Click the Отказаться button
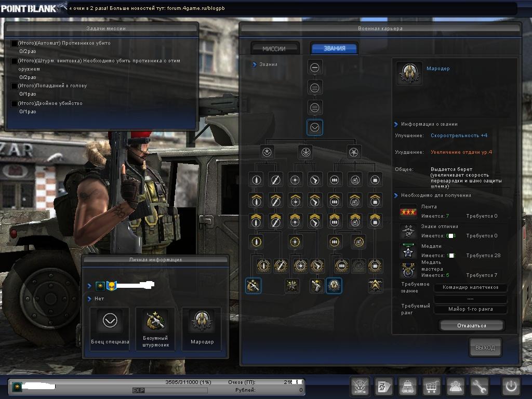Image resolution: width=532 pixels, height=399 pixels. click(x=472, y=325)
